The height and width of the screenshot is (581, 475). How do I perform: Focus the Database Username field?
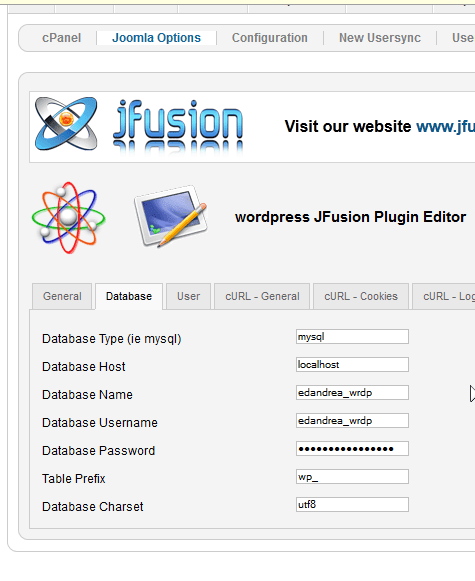point(352,421)
